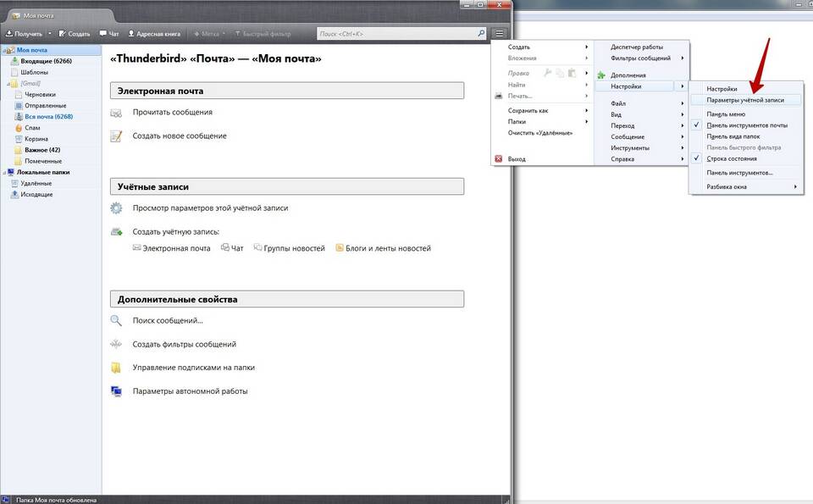The image size is (813, 504).
Task: Click gear icon beside Просмотр параметров учётной записи
Action: click(x=116, y=208)
